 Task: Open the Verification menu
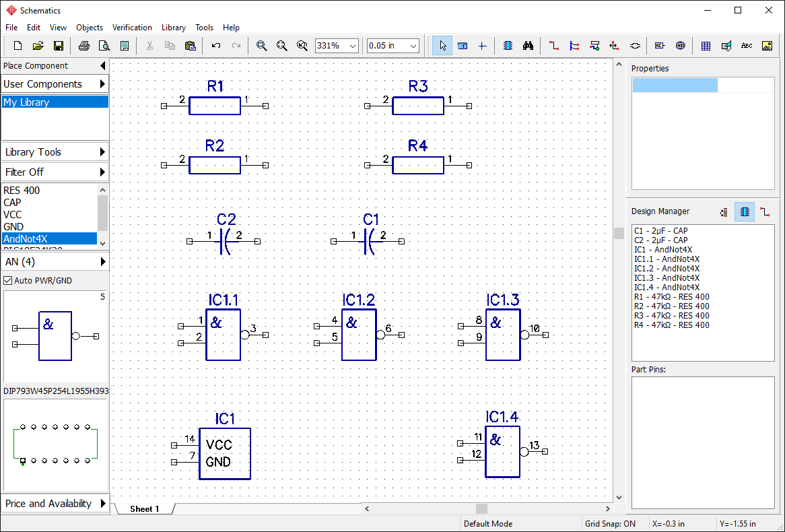132,28
